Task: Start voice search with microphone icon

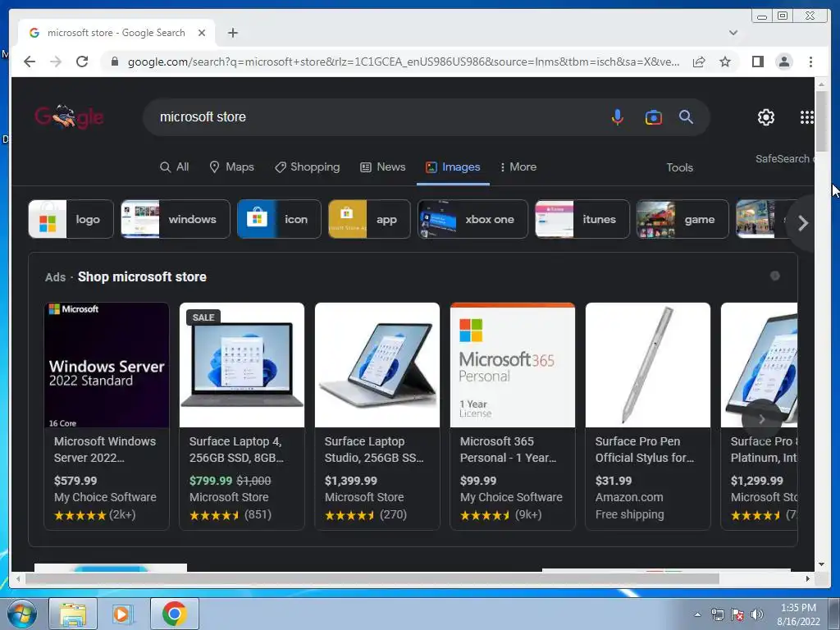Action: (617, 116)
